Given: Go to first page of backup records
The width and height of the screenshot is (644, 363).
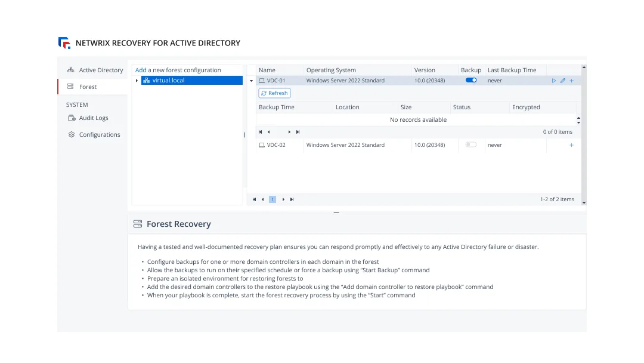Looking at the screenshot, I should tap(260, 132).
